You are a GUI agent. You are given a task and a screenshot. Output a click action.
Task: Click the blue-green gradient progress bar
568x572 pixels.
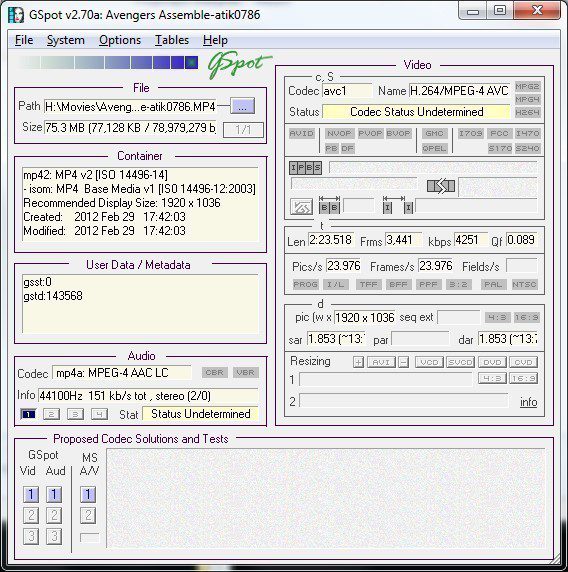[x=107, y=62]
